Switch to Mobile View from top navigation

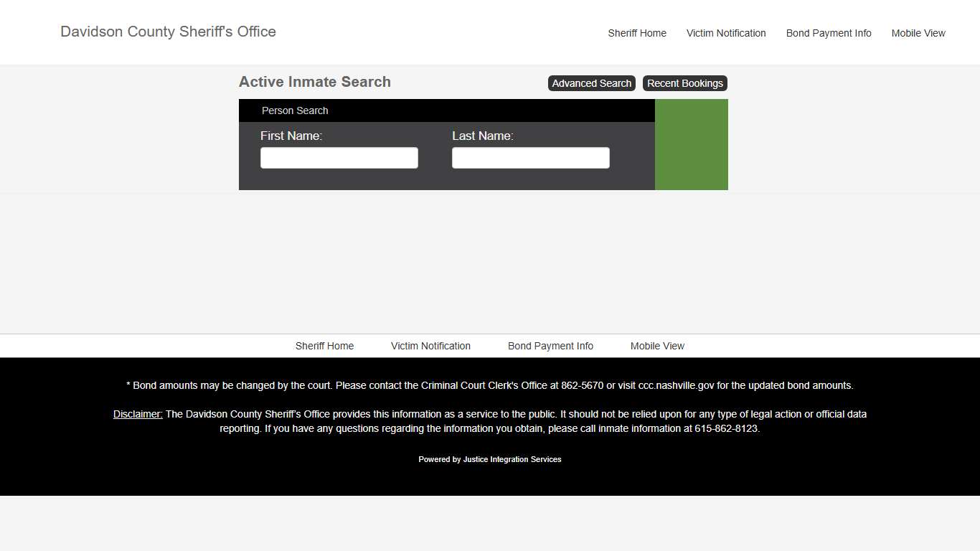[918, 33]
